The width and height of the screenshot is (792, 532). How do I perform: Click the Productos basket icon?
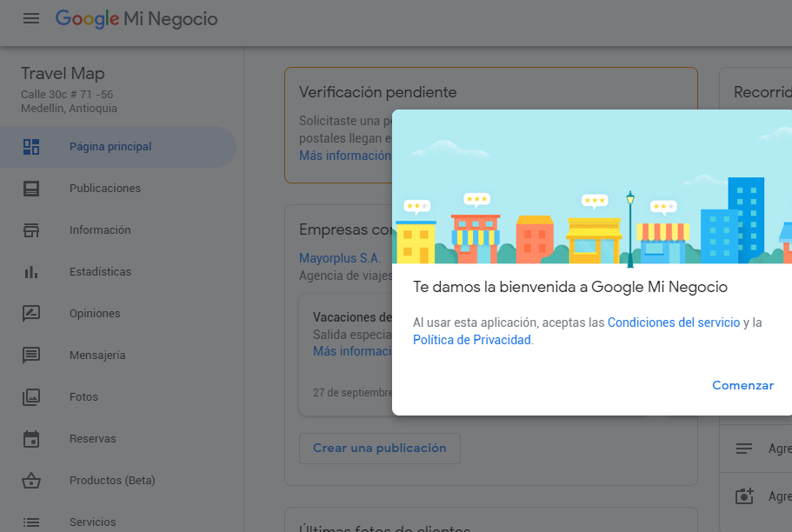pyautogui.click(x=31, y=481)
